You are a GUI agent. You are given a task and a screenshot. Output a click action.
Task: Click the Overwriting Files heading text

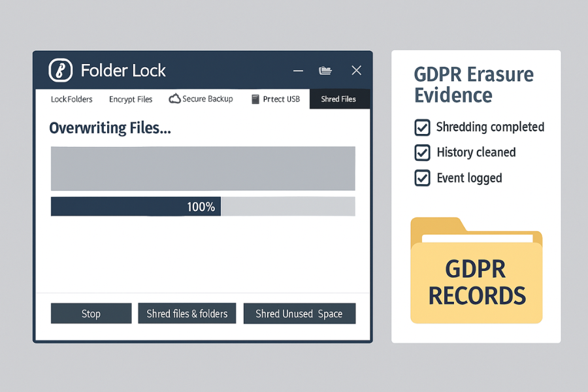pos(110,128)
